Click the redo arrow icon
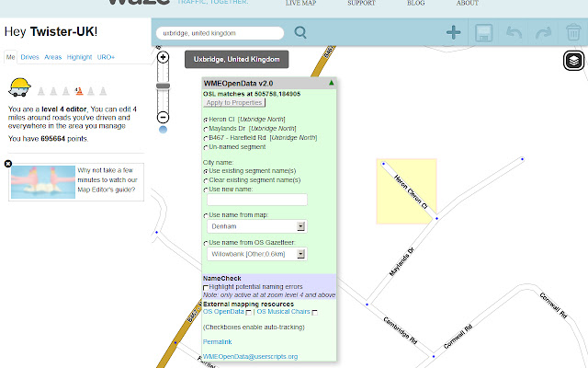Screen dimensions: 588x368 pyautogui.click(x=544, y=33)
